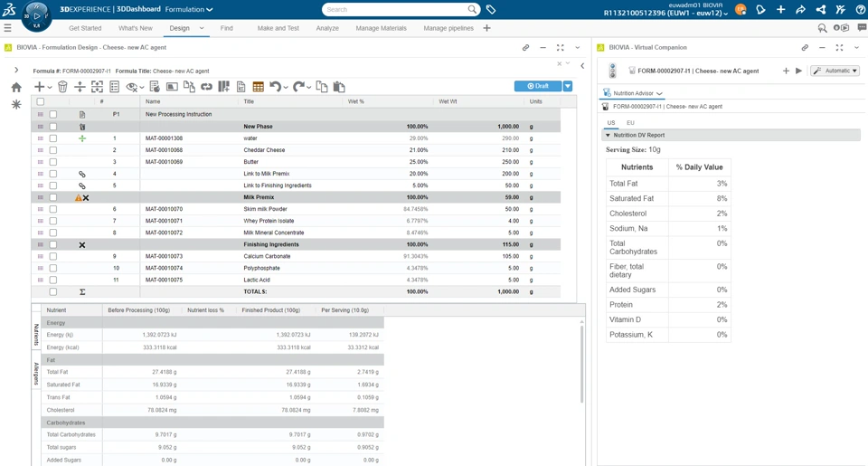Open the collaboration network icon in top bar

(821, 9)
